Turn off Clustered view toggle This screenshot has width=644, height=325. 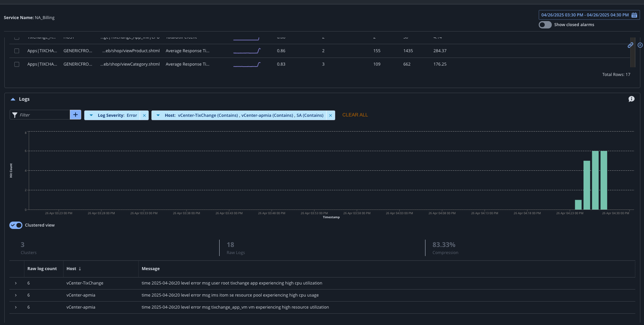tap(16, 225)
